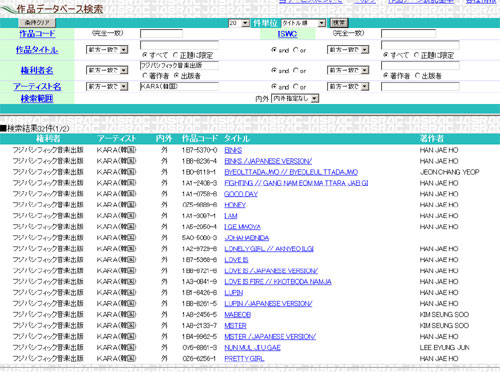This screenshot has height=372, width=500.
Task: Click 権利者名 field containing フジパシフィック音楽出版
Action: pos(179,65)
